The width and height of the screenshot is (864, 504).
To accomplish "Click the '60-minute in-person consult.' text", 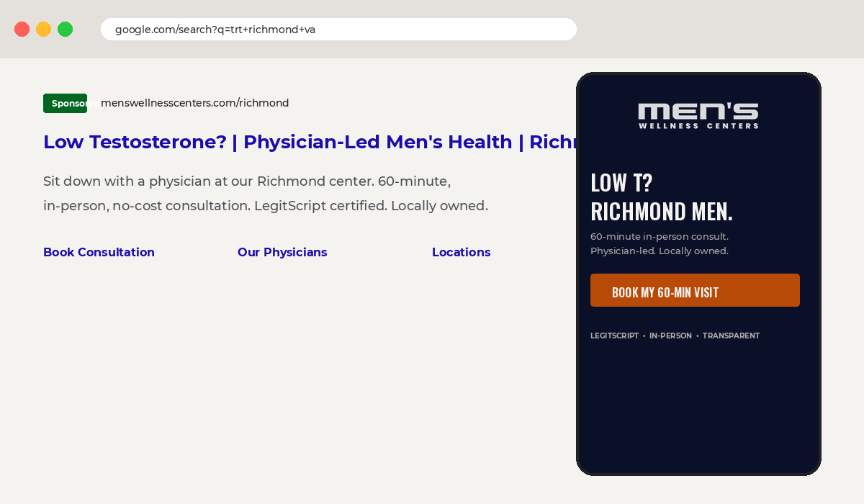I will (x=660, y=236).
